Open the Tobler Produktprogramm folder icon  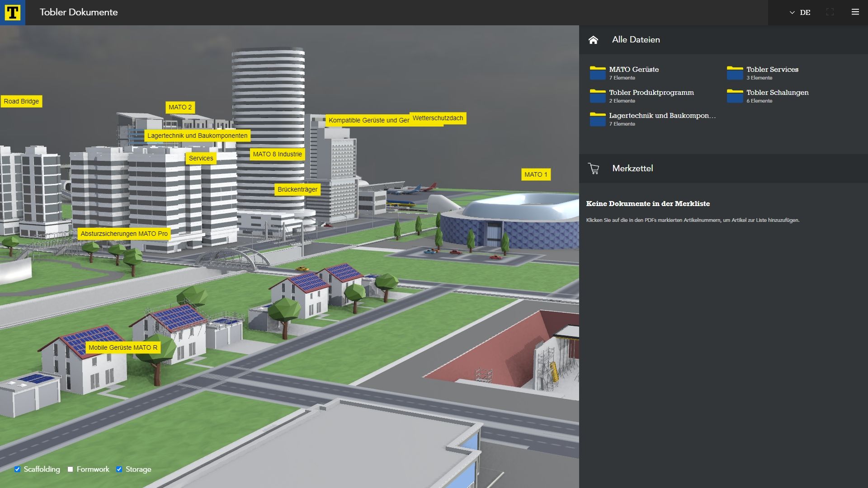click(x=597, y=96)
